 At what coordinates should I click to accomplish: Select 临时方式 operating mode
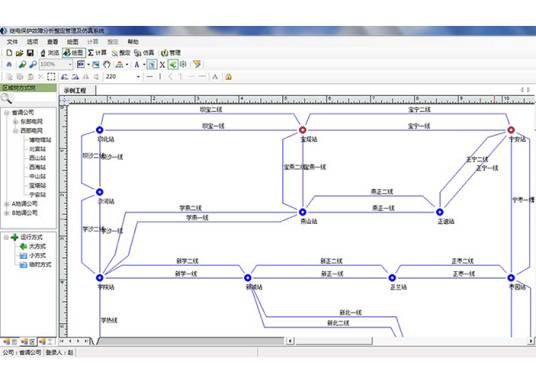click(40, 265)
